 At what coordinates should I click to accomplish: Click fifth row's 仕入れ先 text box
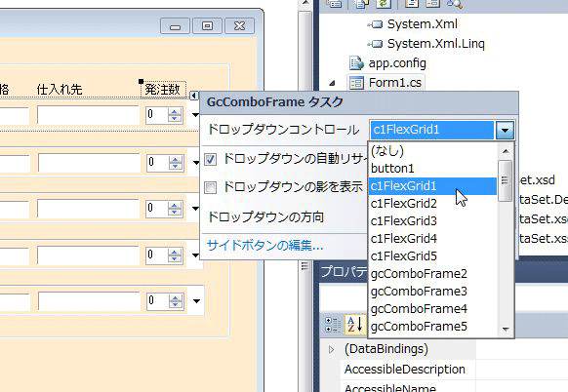[89, 301]
